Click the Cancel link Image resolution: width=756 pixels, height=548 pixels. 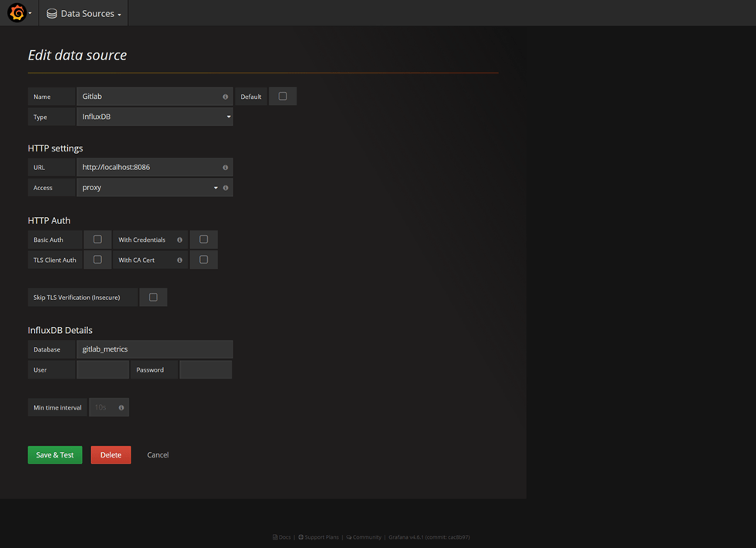click(x=158, y=455)
